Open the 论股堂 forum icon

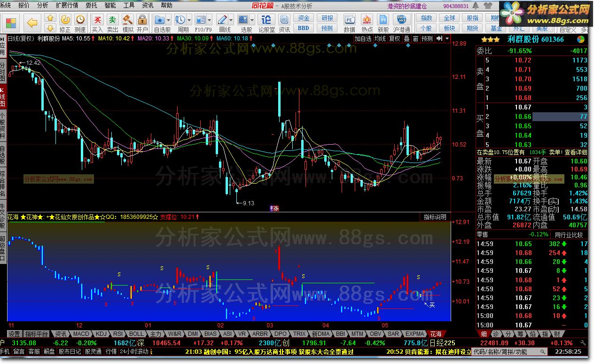266,19
